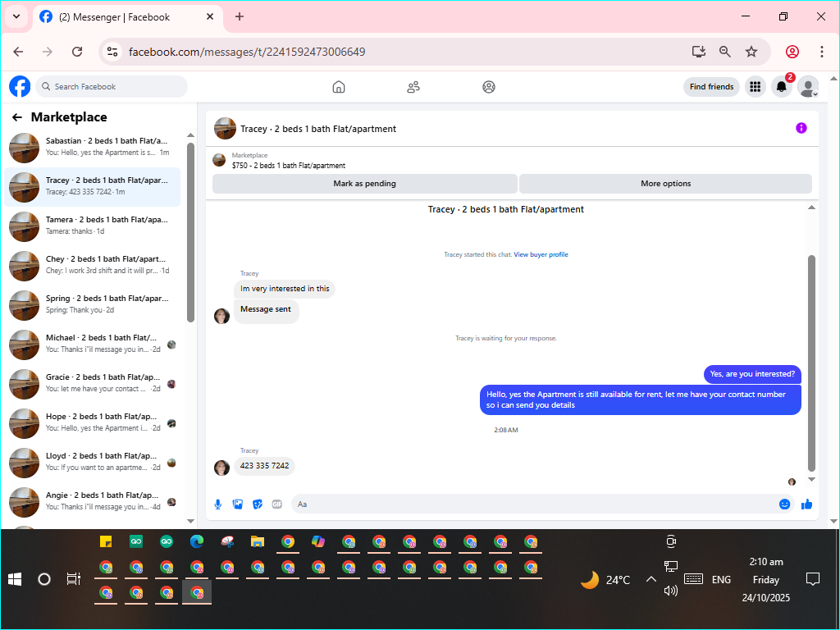The height and width of the screenshot is (630, 840).
Task: Click the listing thumbnail in chat header
Action: coord(225,129)
